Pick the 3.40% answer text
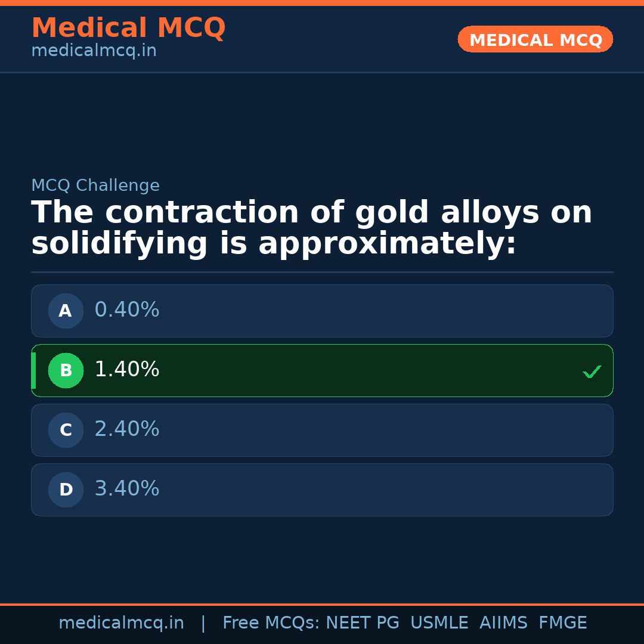 pyautogui.click(x=127, y=489)
